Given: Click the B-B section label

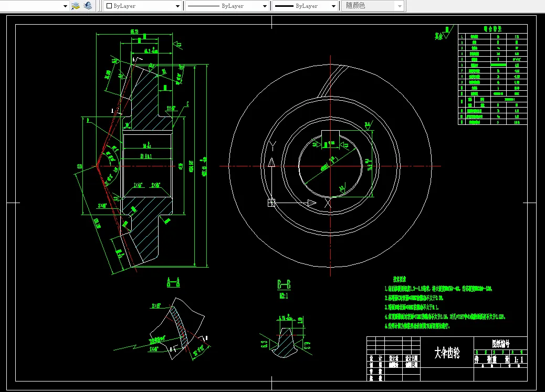Looking at the screenshot, I should click(284, 284).
